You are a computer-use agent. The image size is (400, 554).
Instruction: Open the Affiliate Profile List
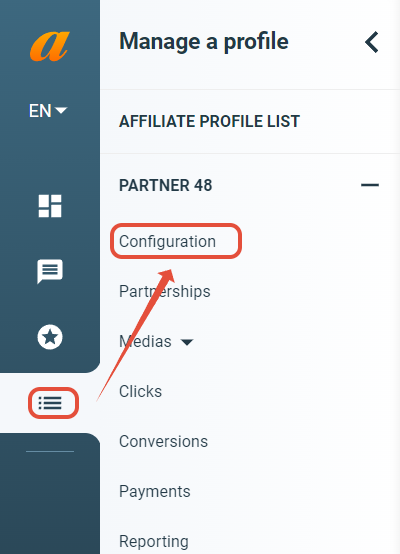point(209,122)
